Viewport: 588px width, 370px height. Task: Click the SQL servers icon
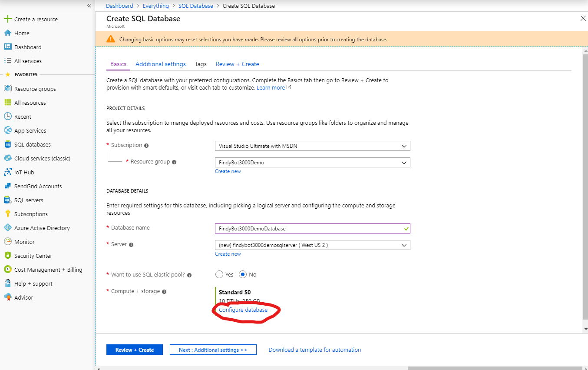click(7, 200)
